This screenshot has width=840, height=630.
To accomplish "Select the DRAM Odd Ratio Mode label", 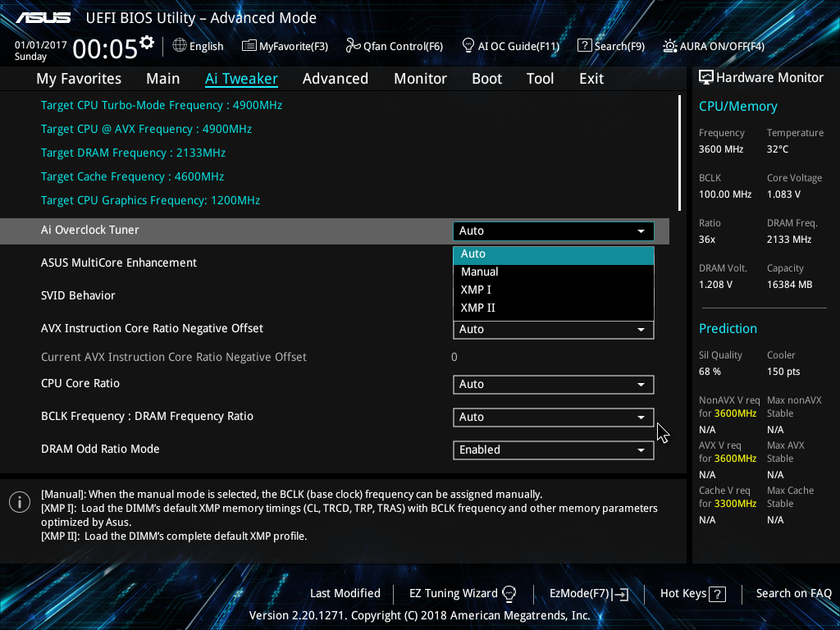I will (x=100, y=449).
